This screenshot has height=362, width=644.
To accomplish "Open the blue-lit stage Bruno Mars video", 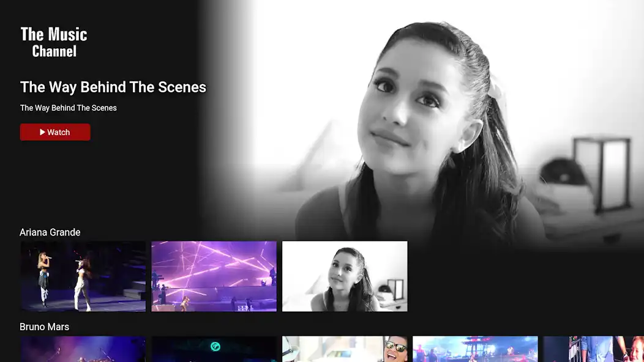I will (x=475, y=349).
